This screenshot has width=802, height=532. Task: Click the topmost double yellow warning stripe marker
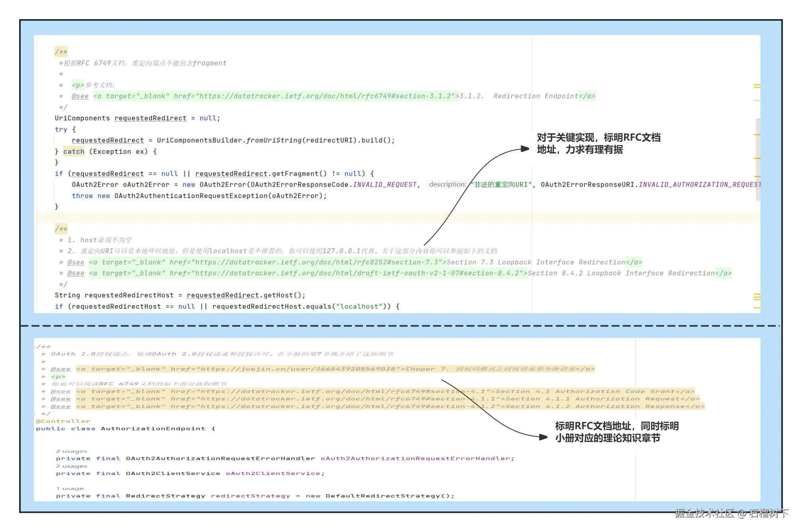coord(757,86)
